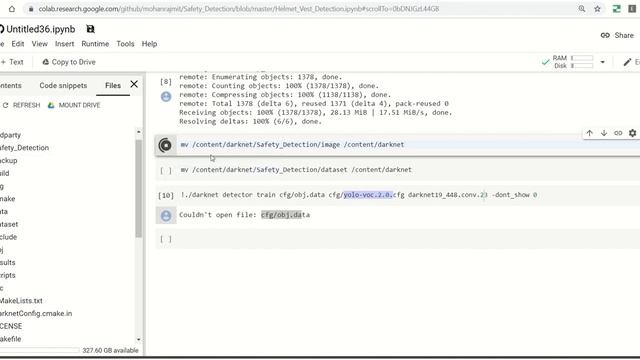Click the lock icon in the address bar
The width and height of the screenshot is (640, 360).
point(31,9)
